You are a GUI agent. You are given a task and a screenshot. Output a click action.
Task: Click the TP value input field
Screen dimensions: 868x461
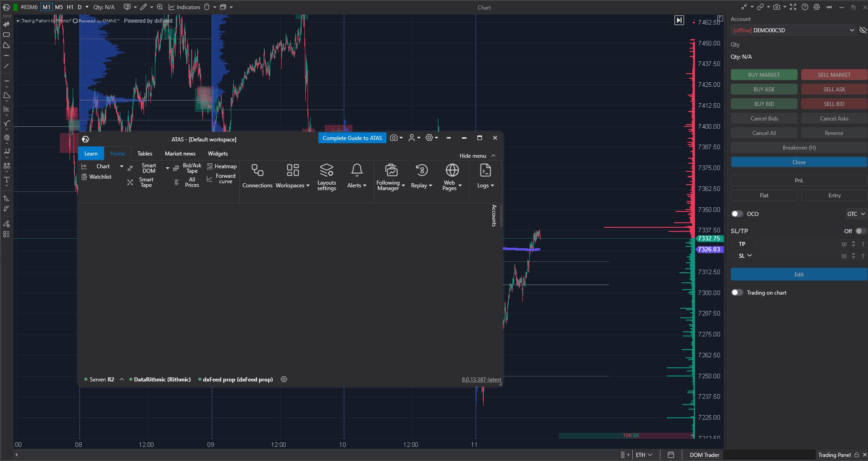coord(800,244)
